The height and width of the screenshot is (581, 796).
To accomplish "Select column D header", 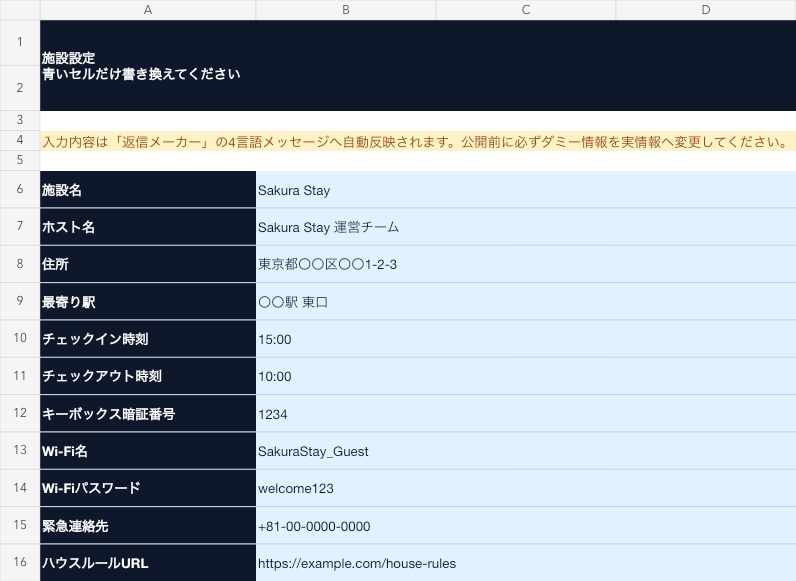I will [x=706, y=10].
